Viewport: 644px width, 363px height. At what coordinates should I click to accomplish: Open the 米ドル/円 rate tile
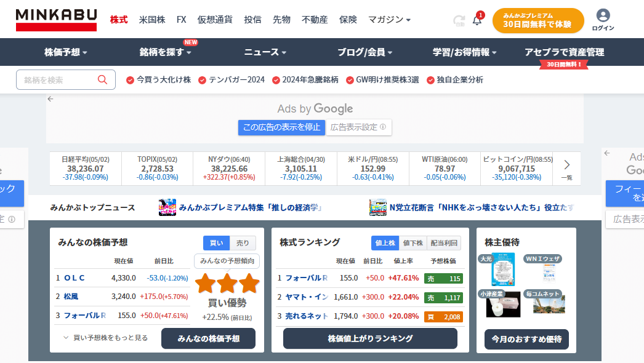(x=373, y=169)
